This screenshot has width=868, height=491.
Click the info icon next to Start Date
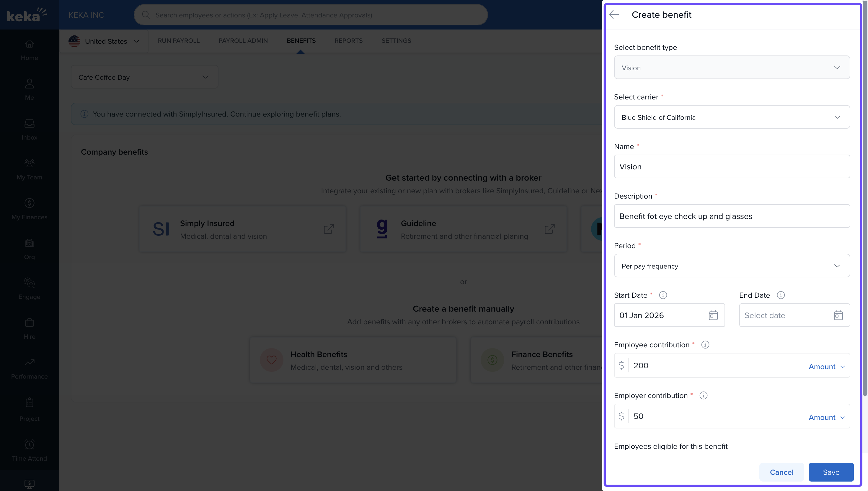coord(663,295)
